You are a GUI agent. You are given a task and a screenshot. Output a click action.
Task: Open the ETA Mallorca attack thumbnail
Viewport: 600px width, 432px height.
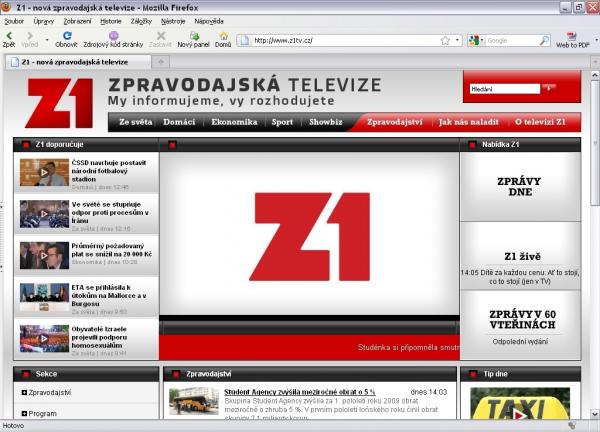pos(44,297)
